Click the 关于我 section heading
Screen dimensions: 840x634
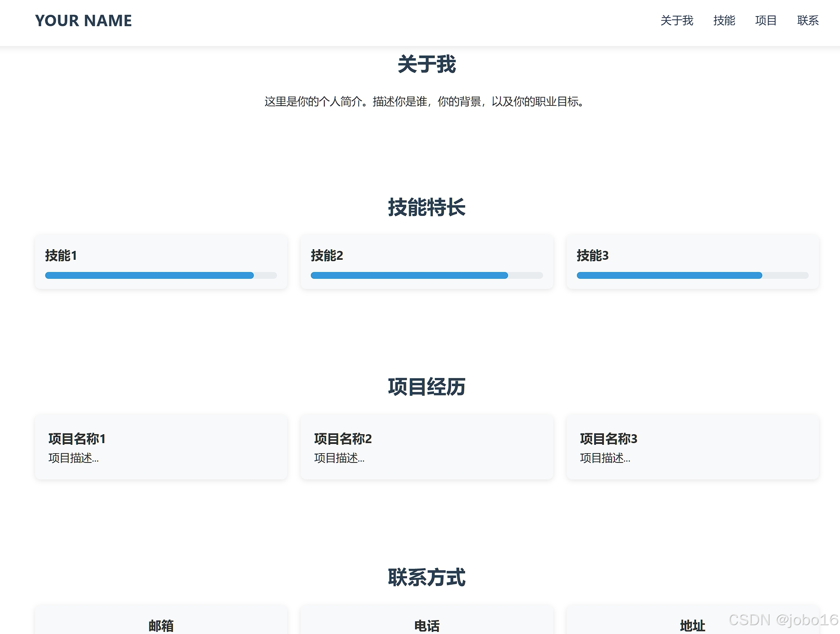pyautogui.click(x=427, y=65)
